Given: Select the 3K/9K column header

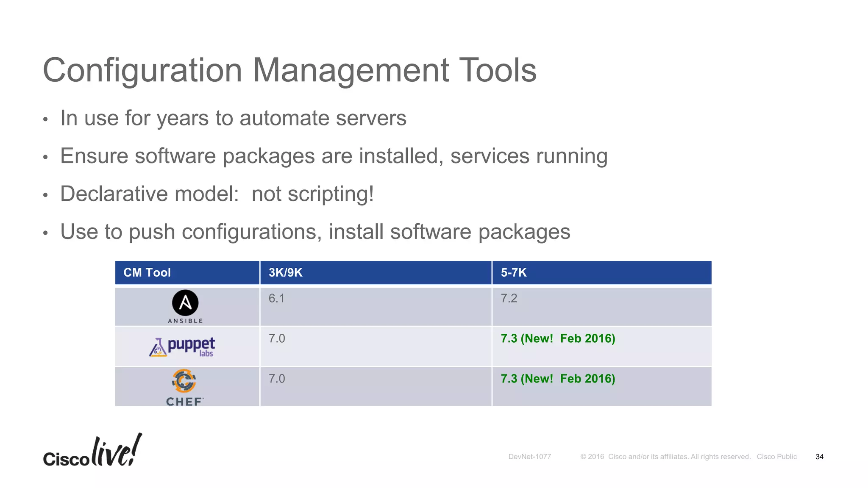Looking at the screenshot, I should (x=286, y=272).
